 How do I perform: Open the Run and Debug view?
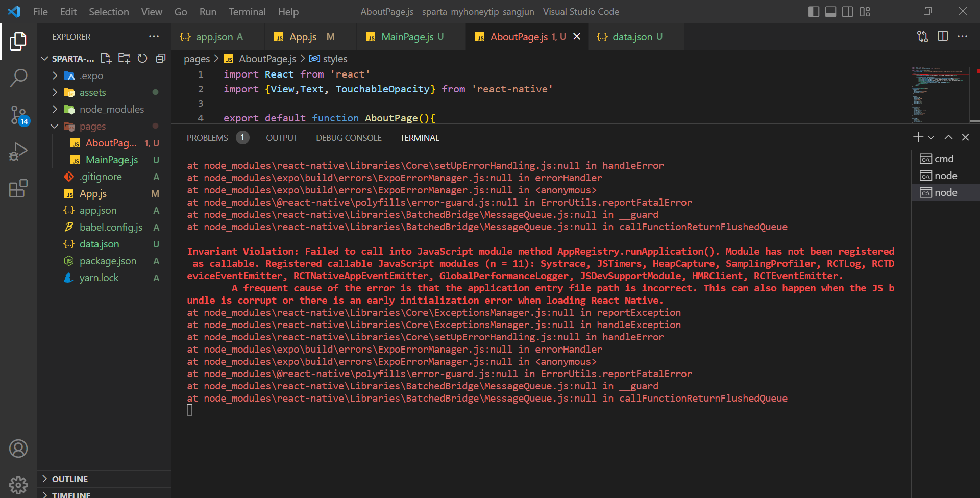18,152
